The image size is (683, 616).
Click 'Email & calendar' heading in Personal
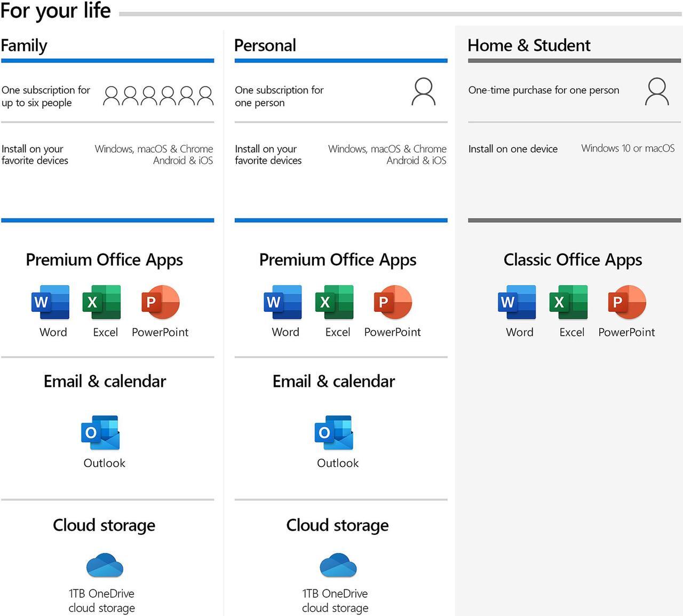(334, 381)
